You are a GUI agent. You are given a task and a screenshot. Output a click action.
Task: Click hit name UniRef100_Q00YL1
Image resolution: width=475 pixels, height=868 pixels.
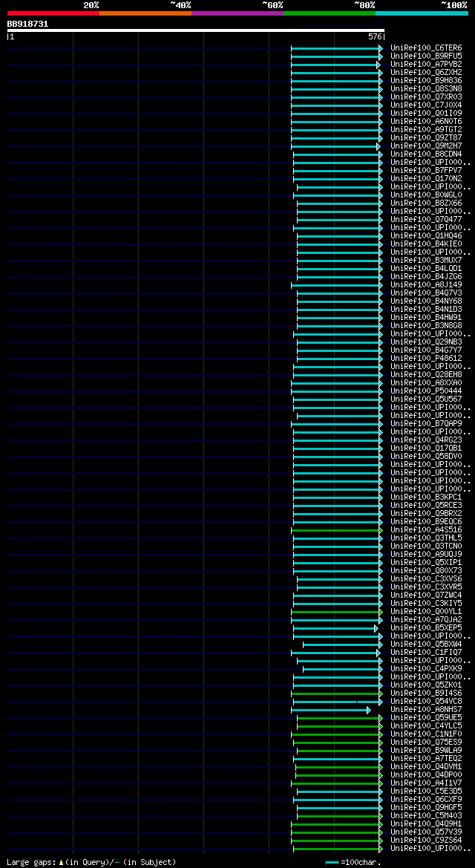pyautogui.click(x=426, y=612)
